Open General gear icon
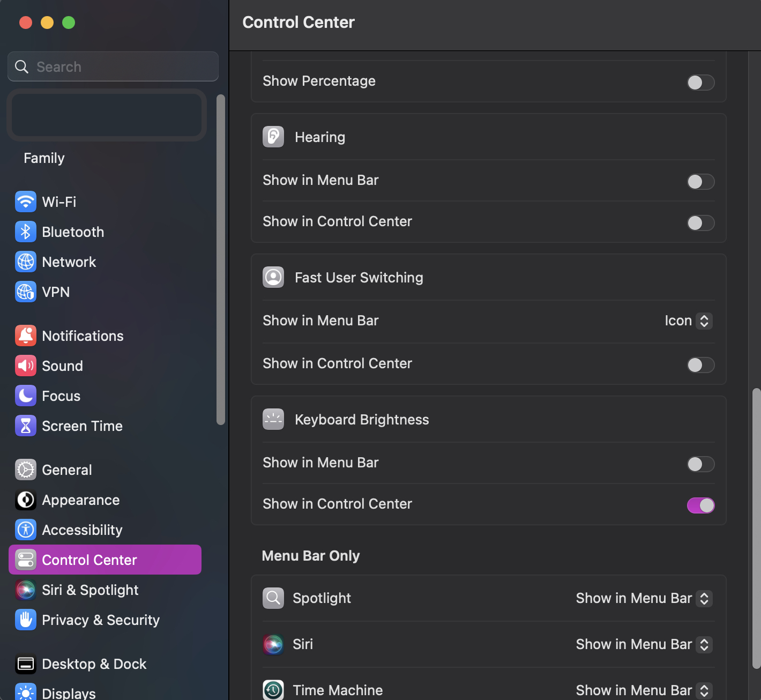The height and width of the screenshot is (700, 761). pyautogui.click(x=26, y=470)
